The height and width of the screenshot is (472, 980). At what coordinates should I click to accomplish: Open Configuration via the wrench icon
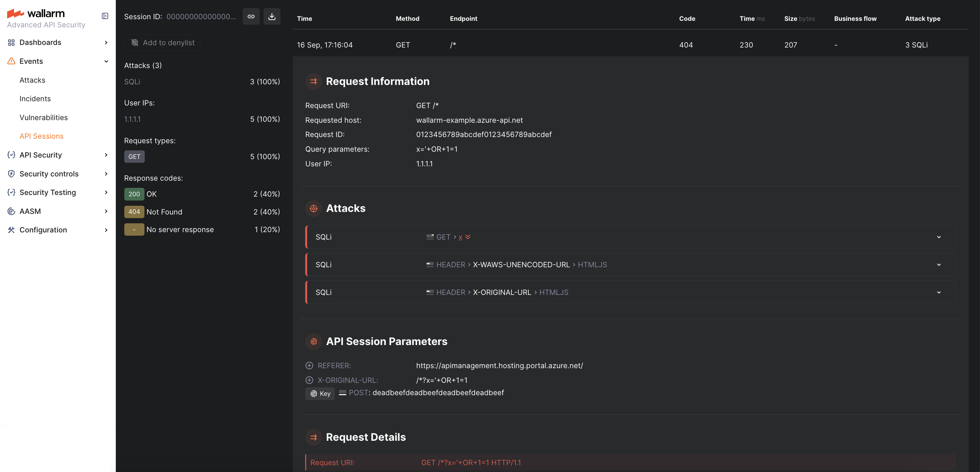coord(11,230)
